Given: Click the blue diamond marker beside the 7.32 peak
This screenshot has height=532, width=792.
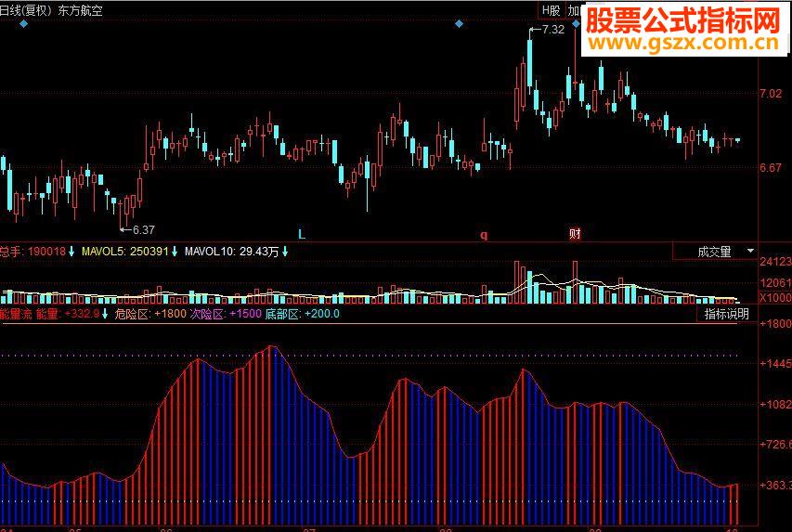Looking at the screenshot, I should (x=576, y=24).
